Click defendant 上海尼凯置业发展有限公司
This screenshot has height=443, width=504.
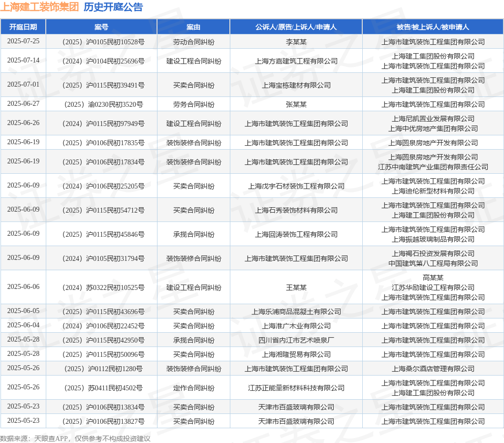pos(433,119)
